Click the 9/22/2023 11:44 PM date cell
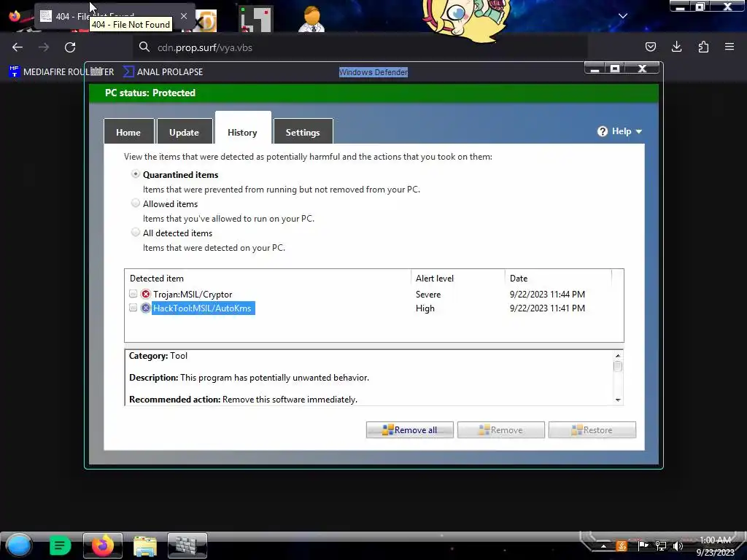Screen dimensions: 747x560 coord(547,295)
